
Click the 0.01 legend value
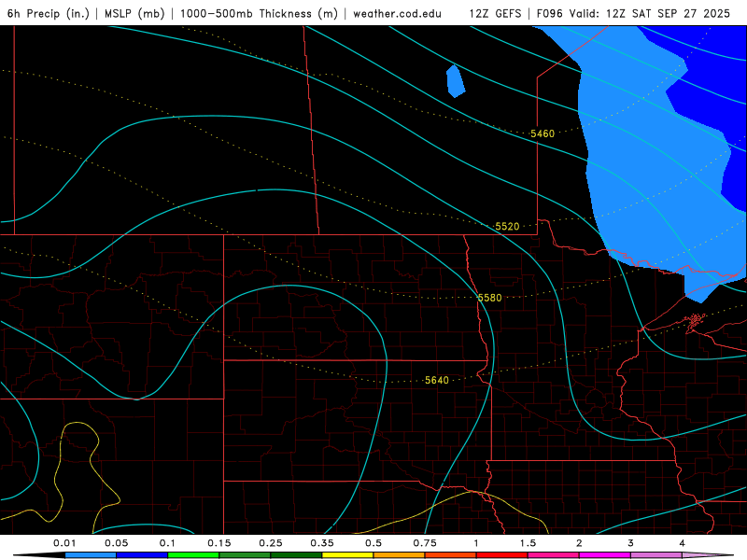(x=64, y=543)
